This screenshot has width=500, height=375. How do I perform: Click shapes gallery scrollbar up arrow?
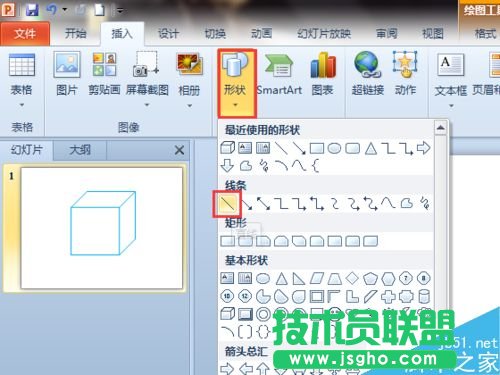coord(440,128)
